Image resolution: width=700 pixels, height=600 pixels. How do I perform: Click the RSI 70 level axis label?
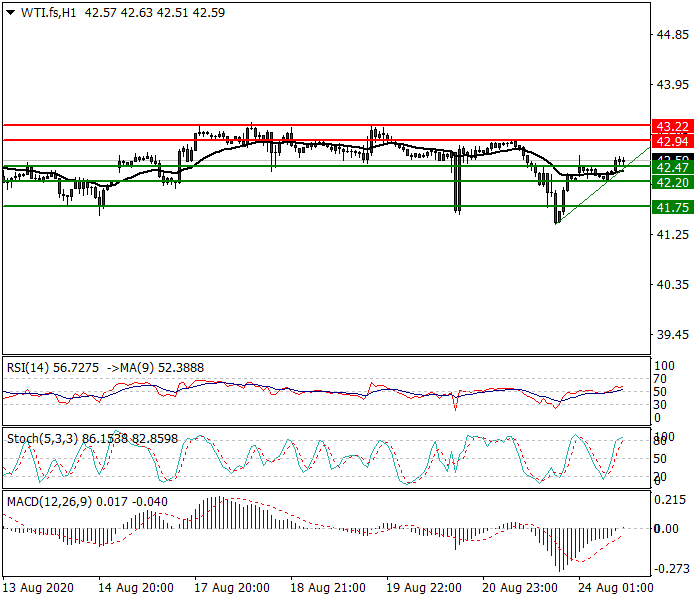pos(660,379)
